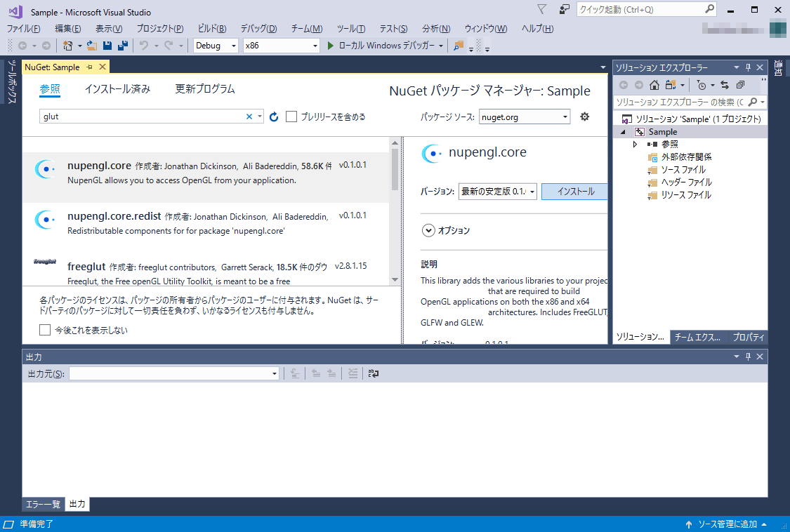Screen dimensions: 790x532
Task: Click the notifications filter funnel icon
Action: (541, 9)
